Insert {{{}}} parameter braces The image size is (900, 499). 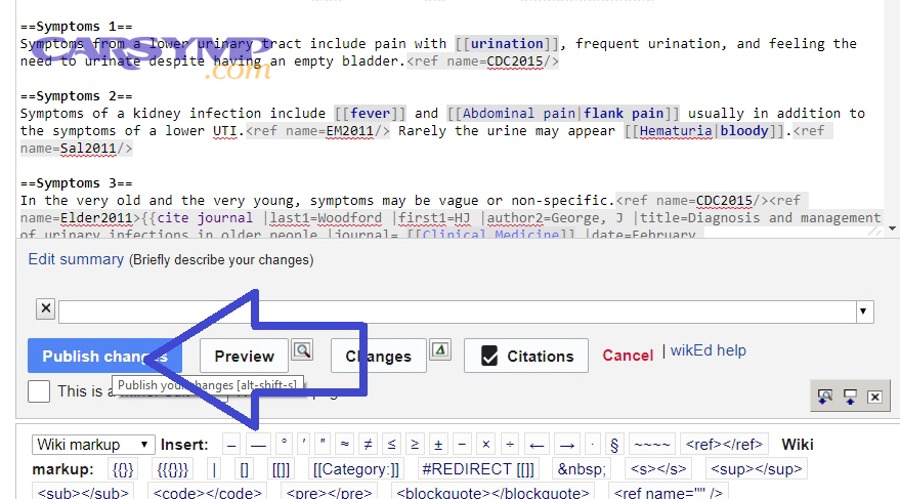(173, 469)
